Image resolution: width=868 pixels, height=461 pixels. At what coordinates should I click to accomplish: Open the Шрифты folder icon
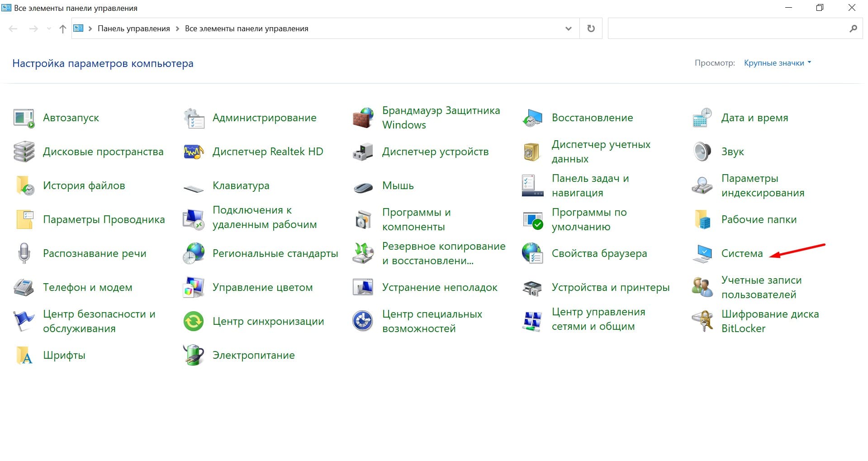click(x=24, y=355)
